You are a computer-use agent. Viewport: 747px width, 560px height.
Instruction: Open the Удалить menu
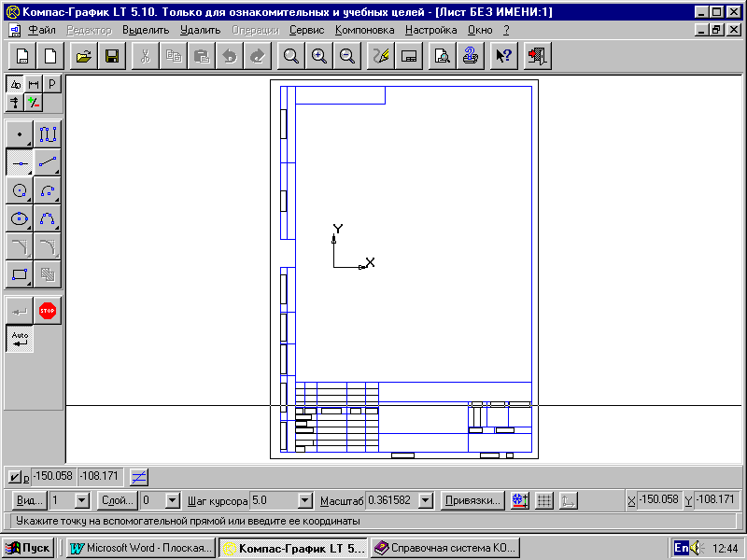(x=200, y=30)
